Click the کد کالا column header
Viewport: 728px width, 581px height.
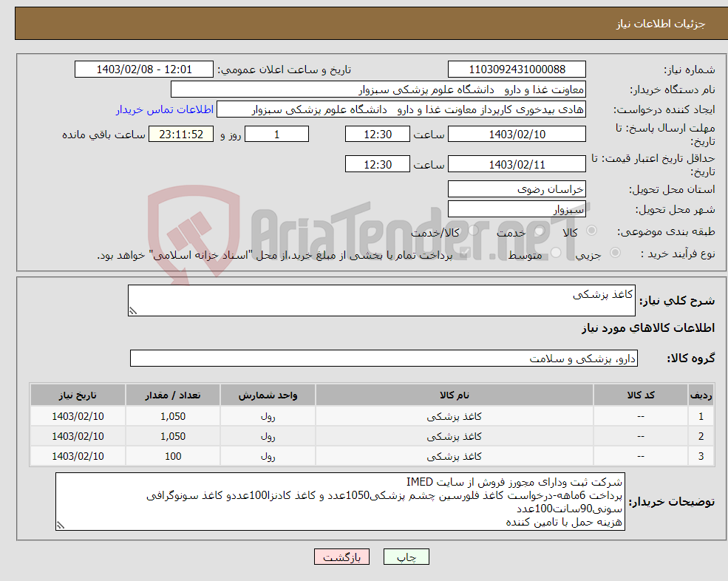point(641,395)
